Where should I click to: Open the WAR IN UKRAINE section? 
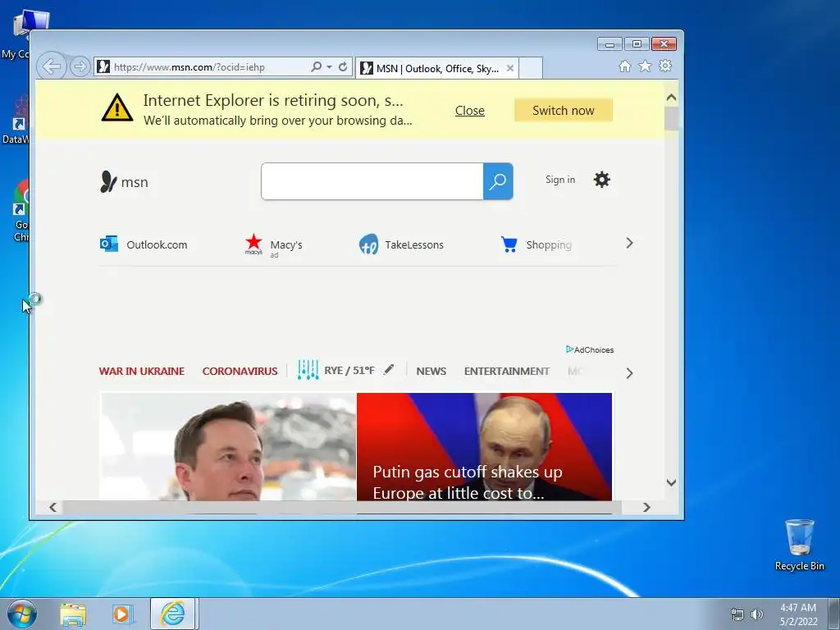(x=141, y=371)
